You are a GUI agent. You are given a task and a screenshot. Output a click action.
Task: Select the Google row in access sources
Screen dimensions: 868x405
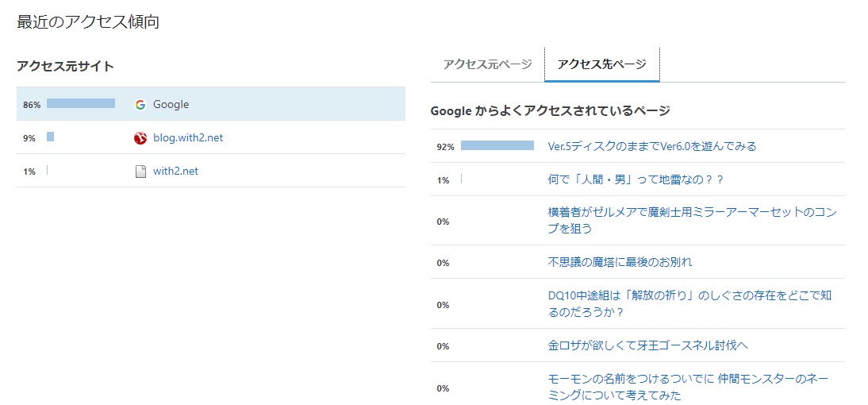tap(211, 103)
